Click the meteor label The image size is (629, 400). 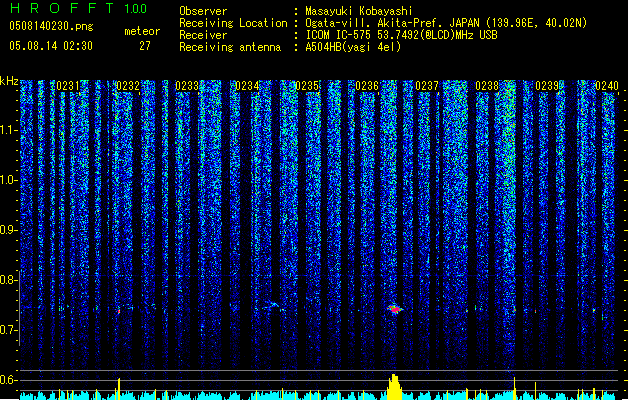click(142, 31)
